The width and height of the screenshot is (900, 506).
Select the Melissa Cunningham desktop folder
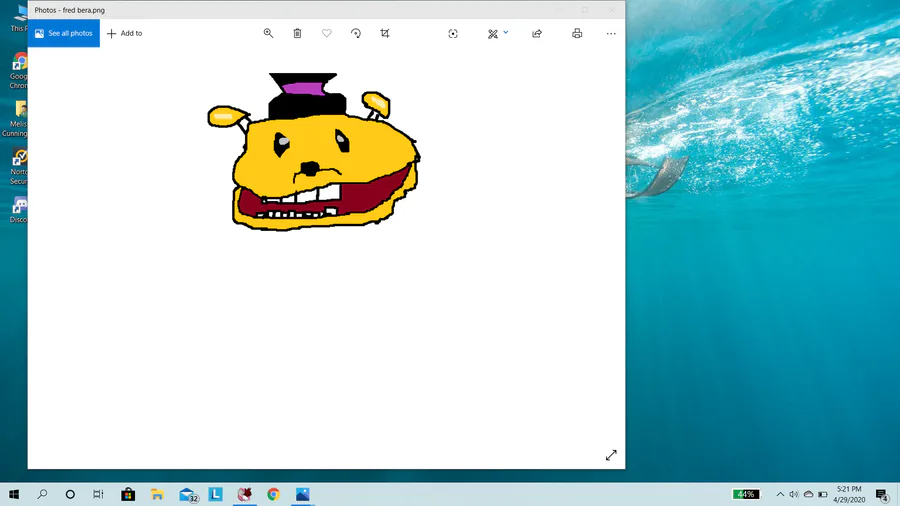(16, 119)
